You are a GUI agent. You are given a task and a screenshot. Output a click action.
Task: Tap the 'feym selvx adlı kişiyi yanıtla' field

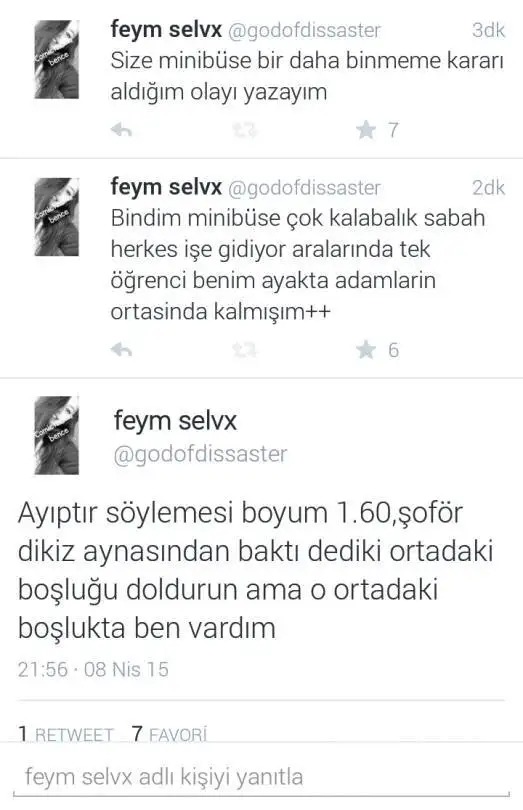pos(262,777)
